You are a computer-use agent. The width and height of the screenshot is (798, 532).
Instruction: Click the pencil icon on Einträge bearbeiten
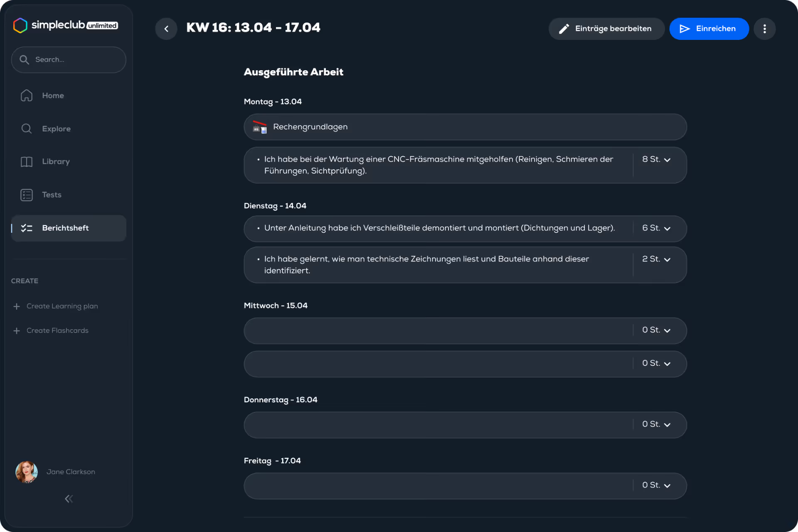pos(564,29)
